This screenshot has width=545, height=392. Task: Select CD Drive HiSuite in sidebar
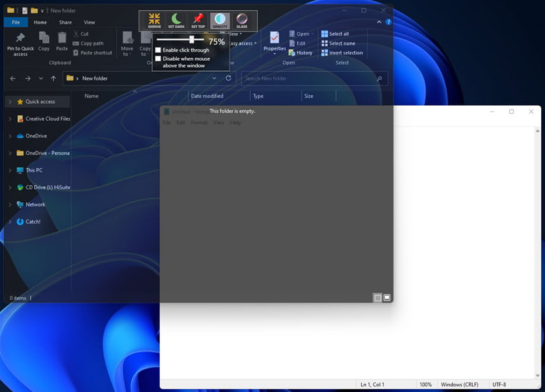[44, 187]
